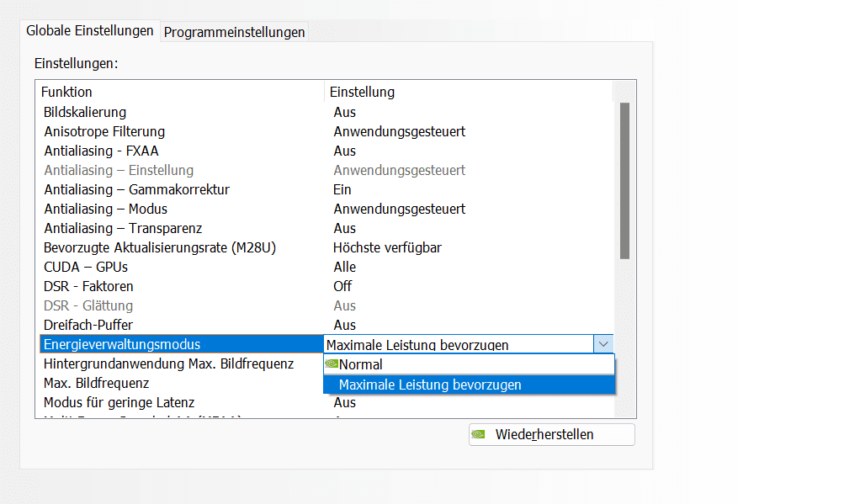
Task: Select Hintergrundanwendung Max. Bildfrequenz row
Action: (x=182, y=363)
